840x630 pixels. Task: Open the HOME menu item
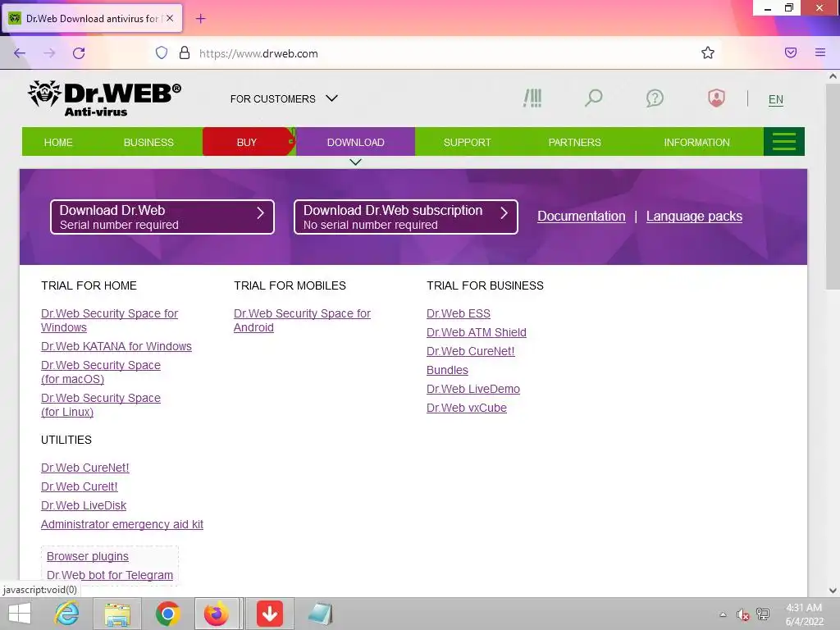[58, 143]
